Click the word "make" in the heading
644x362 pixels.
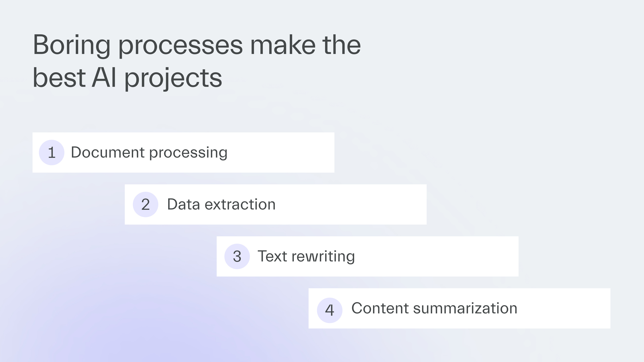283,45
